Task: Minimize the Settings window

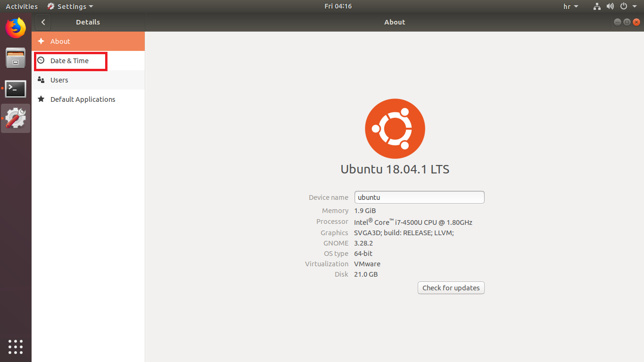Action: point(618,22)
